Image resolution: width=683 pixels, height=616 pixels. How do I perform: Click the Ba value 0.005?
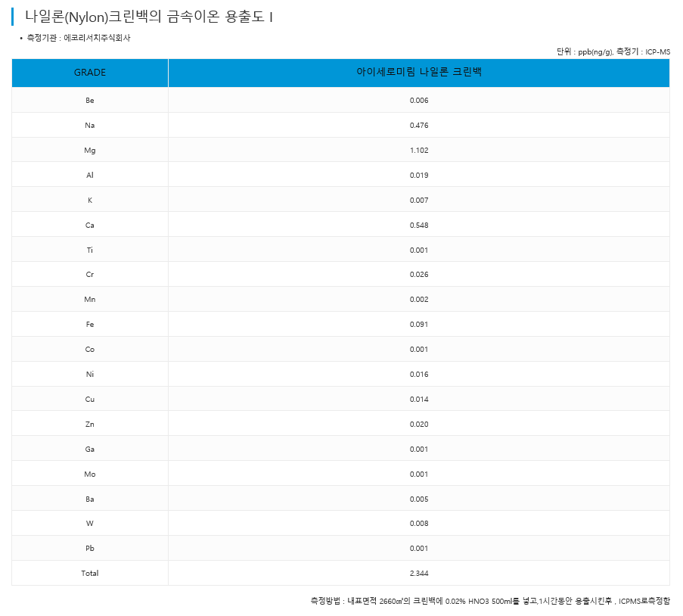pos(418,499)
